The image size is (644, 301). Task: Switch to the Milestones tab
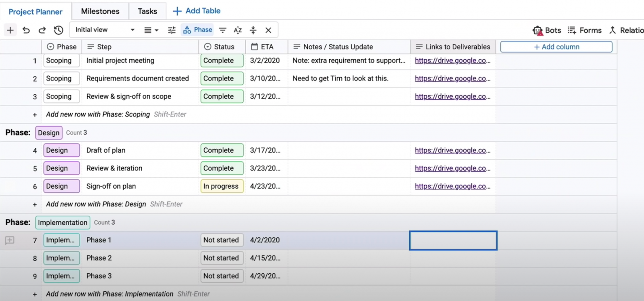pos(100,11)
